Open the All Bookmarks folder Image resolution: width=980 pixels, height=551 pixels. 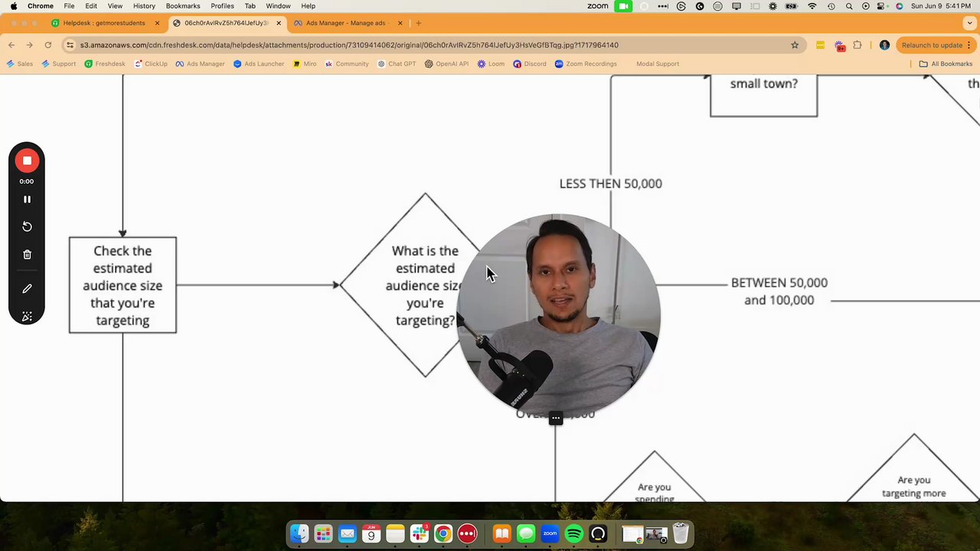946,64
